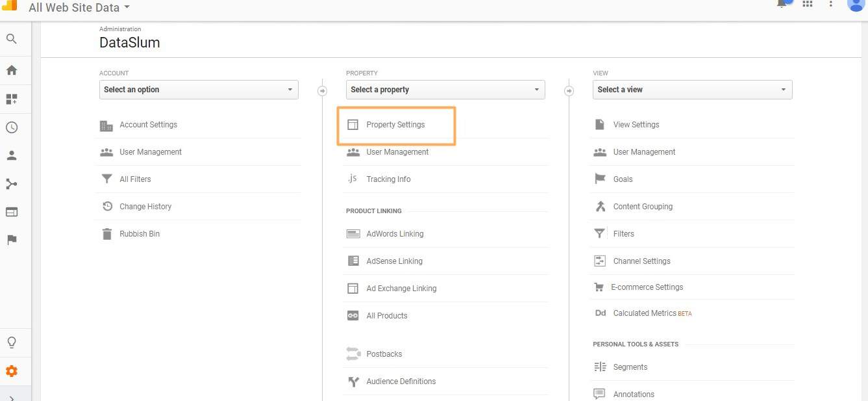Open the 'Select a view' dropdown
Screen dimensions: 868x401
[692, 90]
